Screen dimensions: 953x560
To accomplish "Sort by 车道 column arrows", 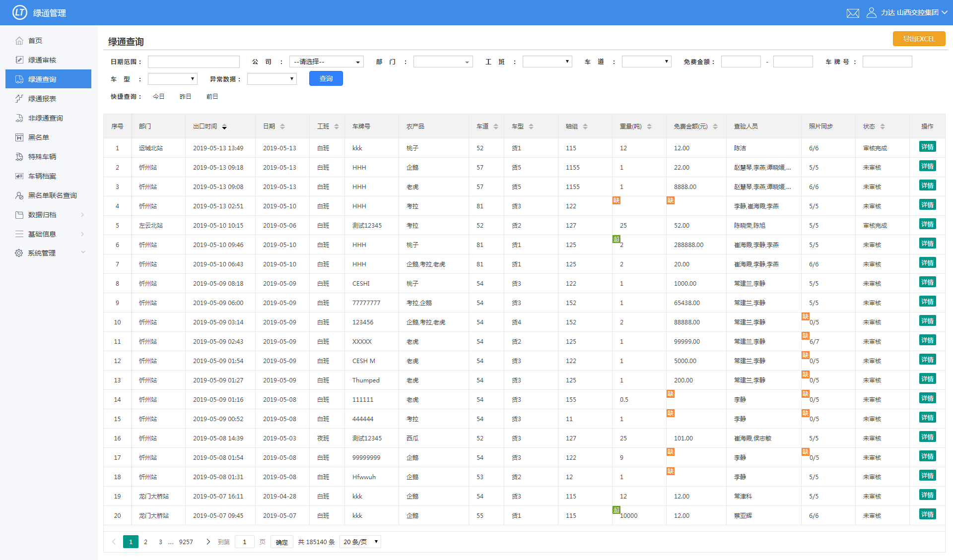I will (496, 126).
